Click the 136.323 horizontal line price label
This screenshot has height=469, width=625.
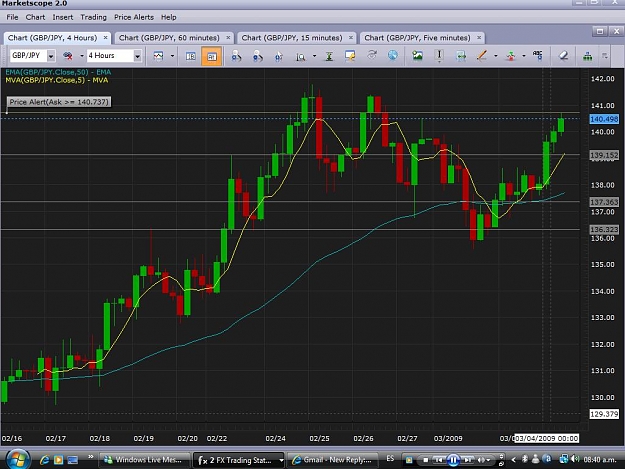(x=604, y=230)
